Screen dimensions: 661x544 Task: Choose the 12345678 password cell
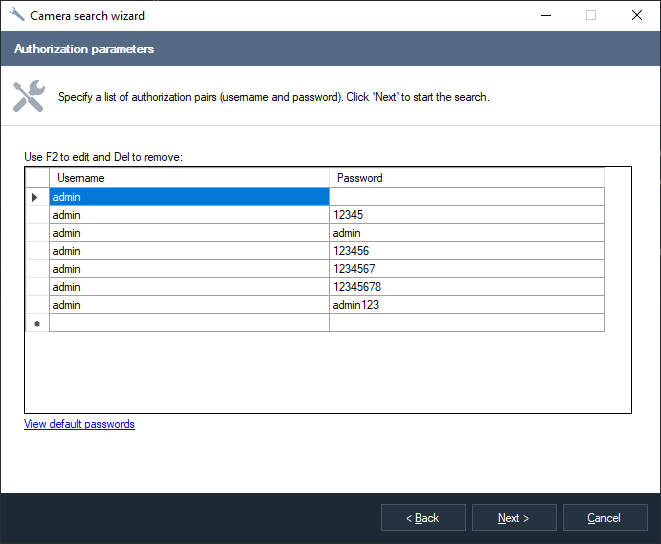click(x=466, y=287)
